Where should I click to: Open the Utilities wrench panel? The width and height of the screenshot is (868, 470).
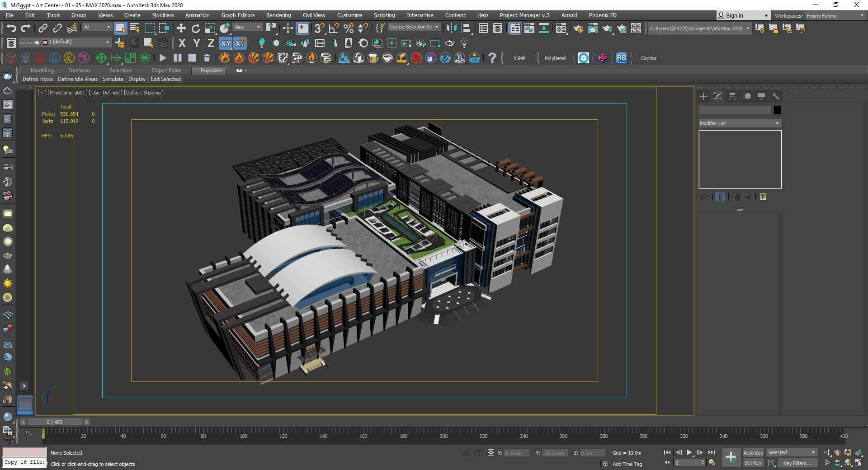[776, 96]
